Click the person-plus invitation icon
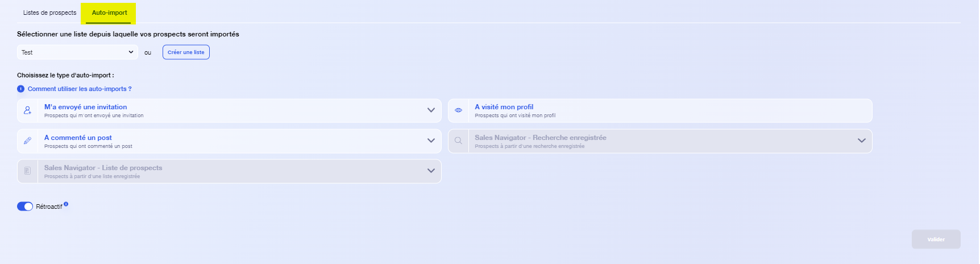 [x=27, y=110]
